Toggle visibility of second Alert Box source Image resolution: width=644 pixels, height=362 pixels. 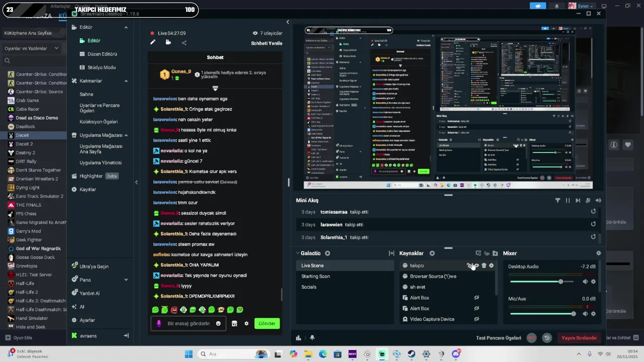pos(476,308)
